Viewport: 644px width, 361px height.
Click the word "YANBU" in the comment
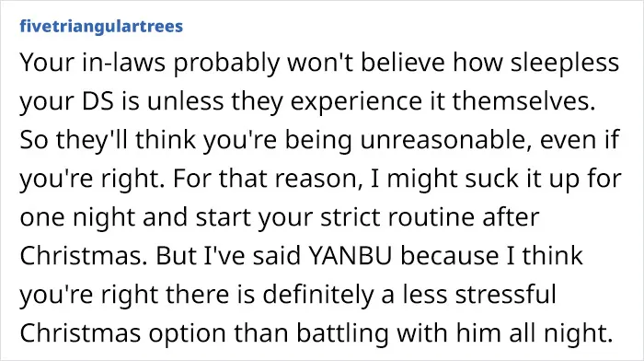[351, 256]
